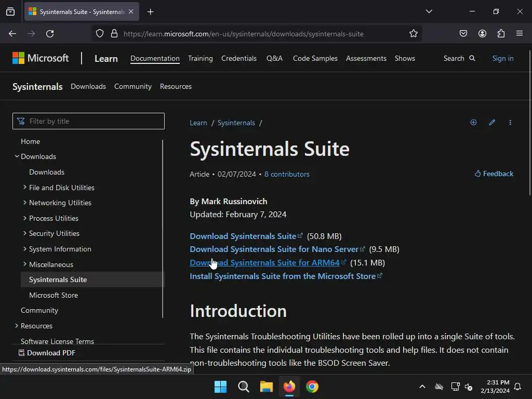The image size is (532, 399).
Task: Open the Firefox application menu
Action: [x=520, y=34]
